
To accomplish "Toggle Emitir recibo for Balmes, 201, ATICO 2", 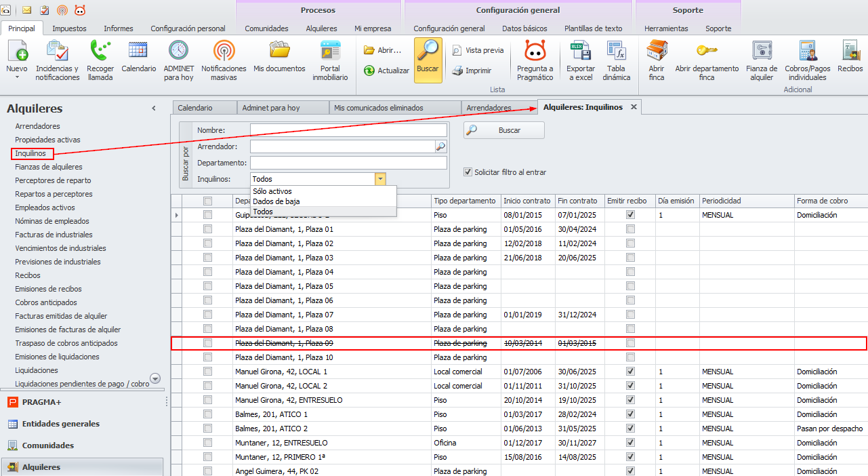I will [x=630, y=429].
